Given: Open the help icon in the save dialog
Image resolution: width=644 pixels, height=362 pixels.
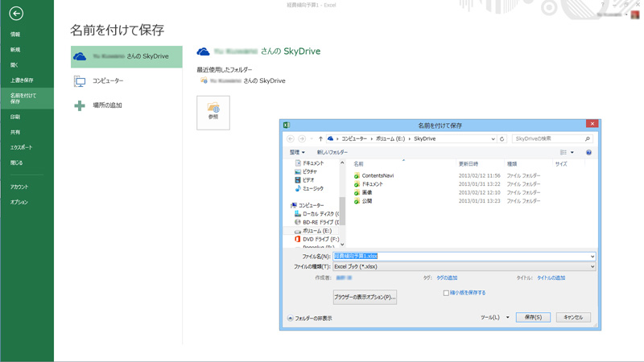Looking at the screenshot, I should coord(588,152).
